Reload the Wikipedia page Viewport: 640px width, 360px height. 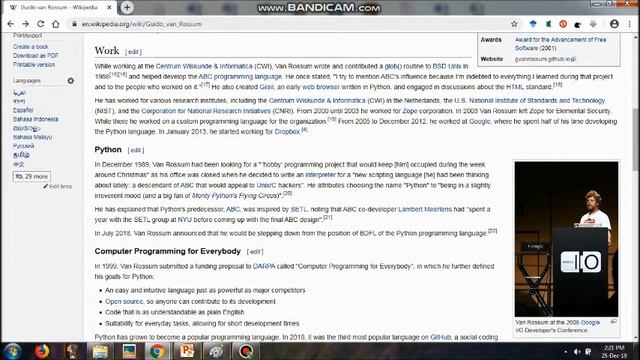40,24
